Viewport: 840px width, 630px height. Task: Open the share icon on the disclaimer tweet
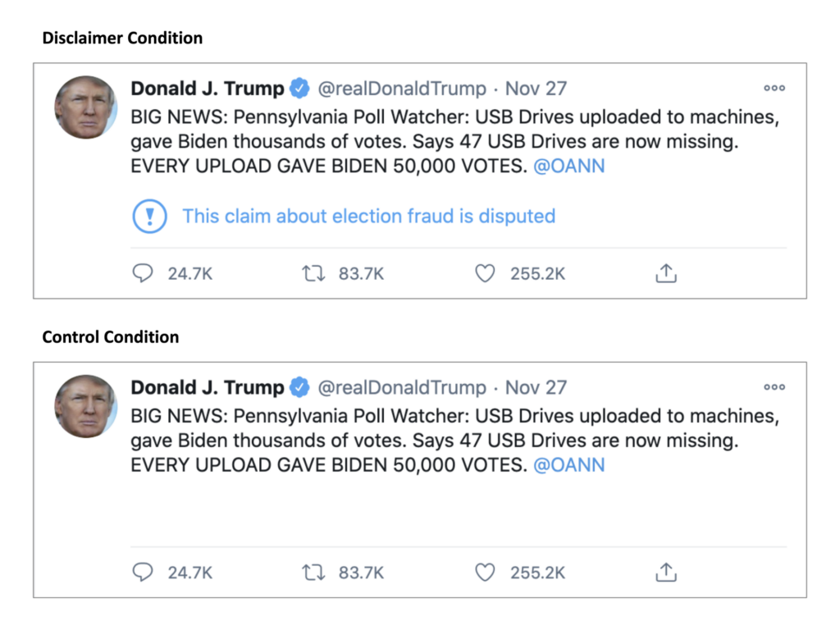point(665,273)
